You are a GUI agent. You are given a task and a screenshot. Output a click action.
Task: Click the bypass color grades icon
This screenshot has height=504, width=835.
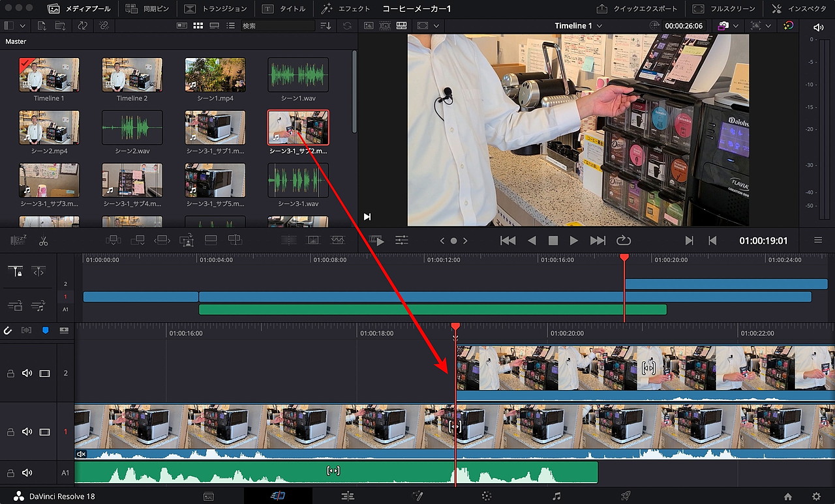[x=788, y=25]
